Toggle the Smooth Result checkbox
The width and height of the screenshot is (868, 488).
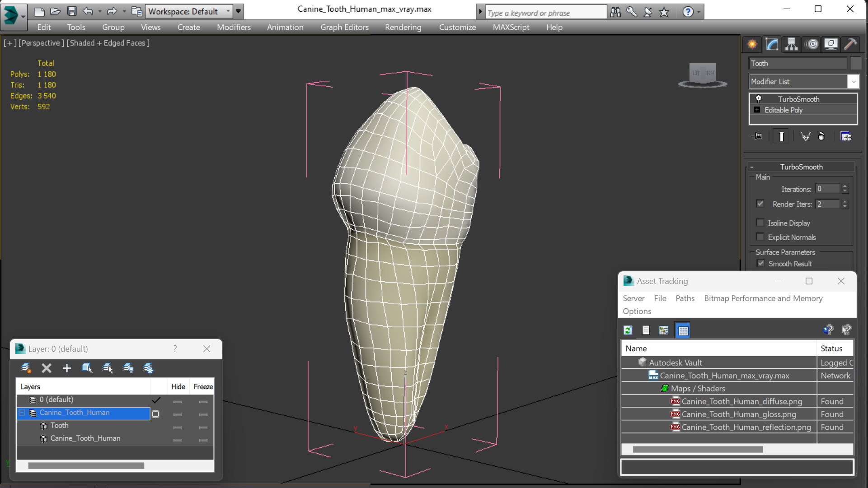761,263
